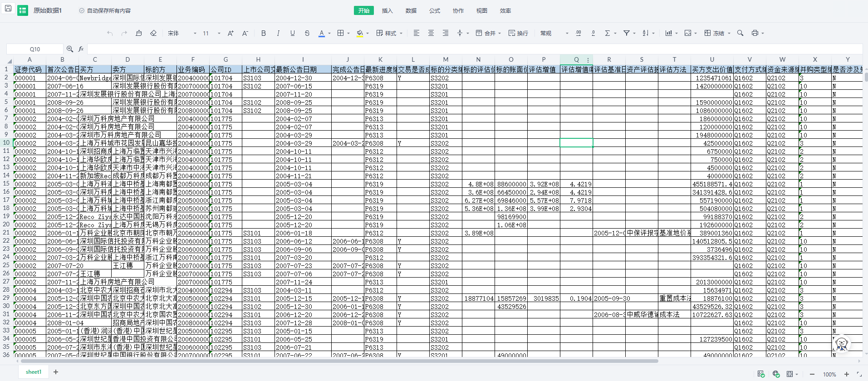Select the 开始 tab

coord(364,10)
